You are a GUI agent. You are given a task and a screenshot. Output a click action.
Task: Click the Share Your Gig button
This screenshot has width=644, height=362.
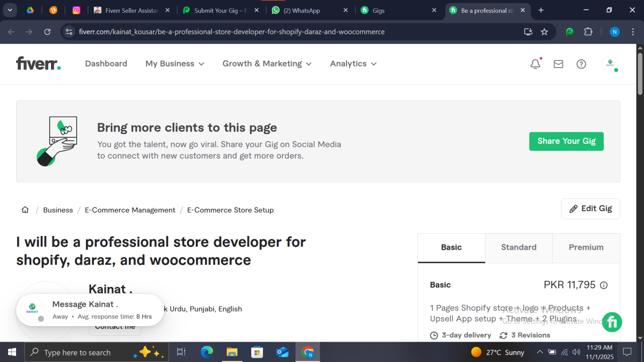click(x=566, y=141)
